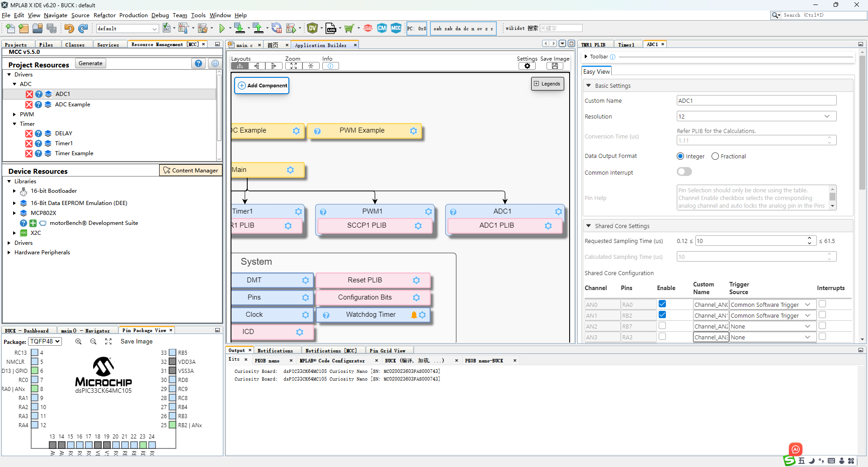This screenshot has width=868, height=467.
Task: Open the Resolution dropdown
Action: pos(756,116)
